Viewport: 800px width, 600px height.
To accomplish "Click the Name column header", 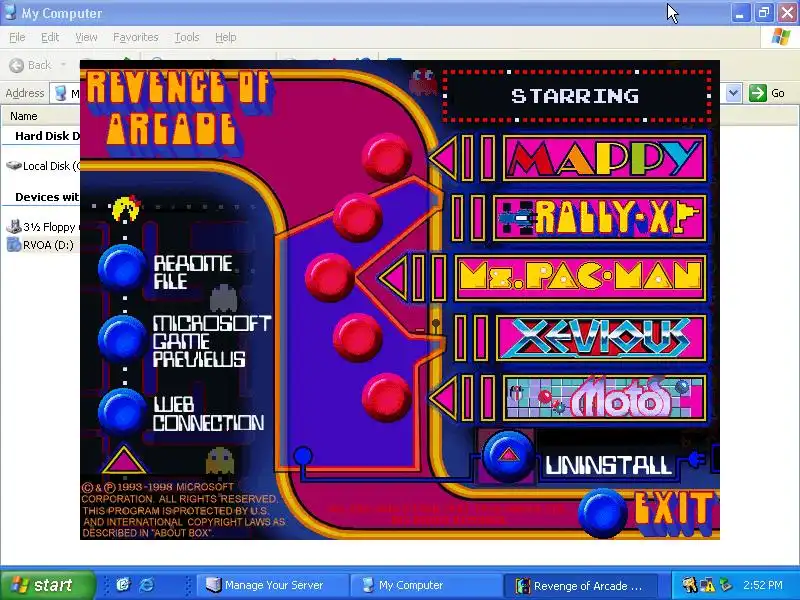I will 24,116.
